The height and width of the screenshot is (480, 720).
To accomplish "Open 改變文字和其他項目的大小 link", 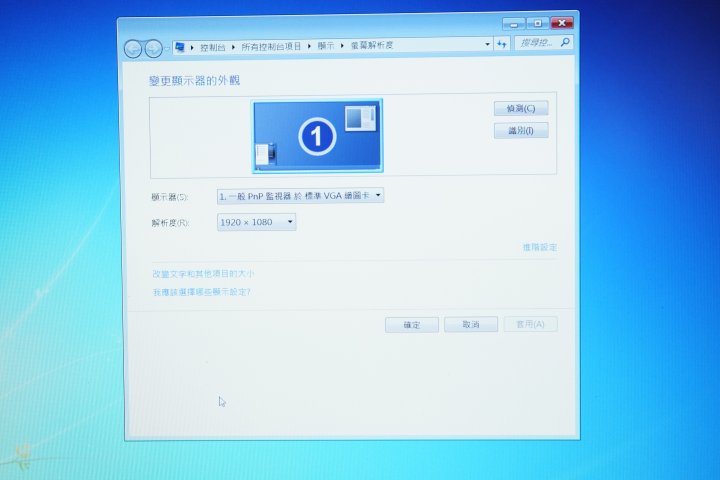I will [x=202, y=274].
